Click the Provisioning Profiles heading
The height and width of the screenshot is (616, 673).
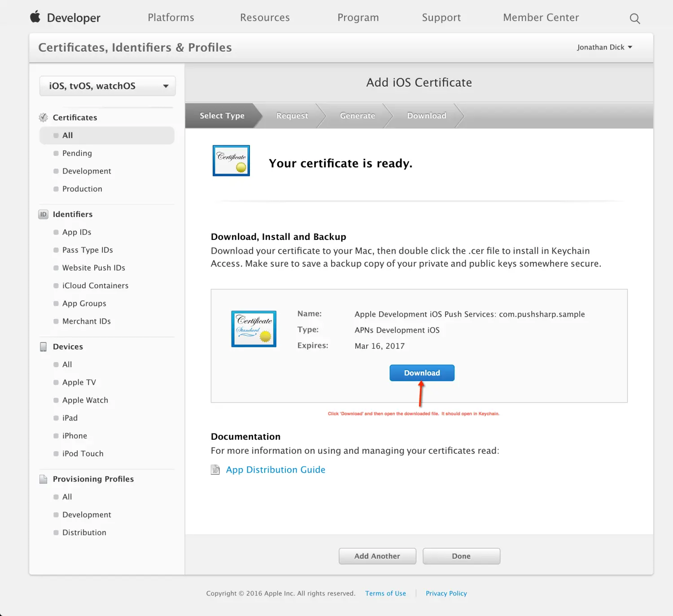(x=93, y=479)
